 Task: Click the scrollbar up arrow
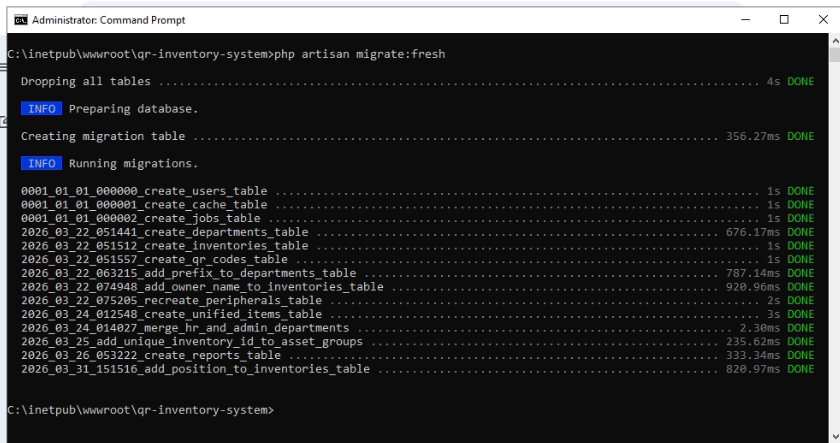[834, 40]
